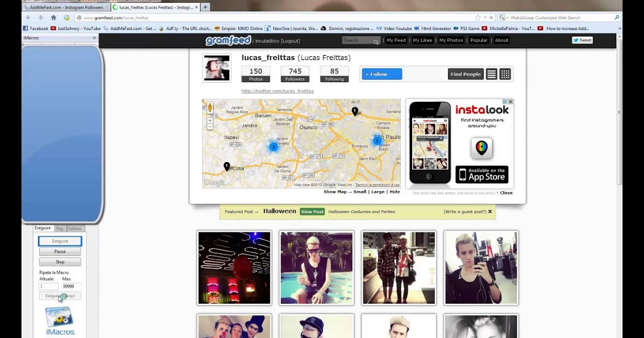
Task: Stop page loading with the X icon
Action: coord(491,18)
